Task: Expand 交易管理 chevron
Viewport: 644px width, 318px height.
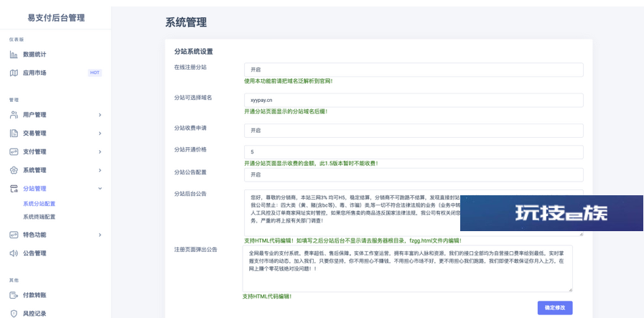Action: [100, 134]
